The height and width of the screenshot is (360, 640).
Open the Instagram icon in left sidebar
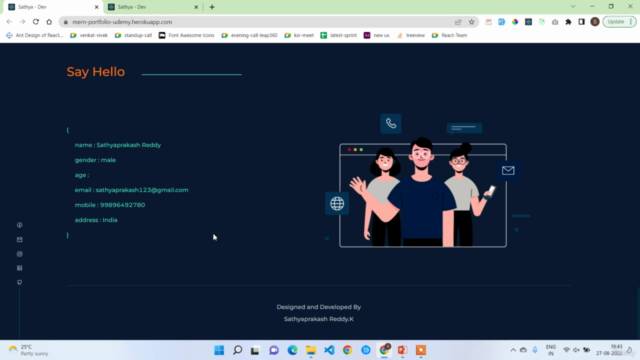20,254
